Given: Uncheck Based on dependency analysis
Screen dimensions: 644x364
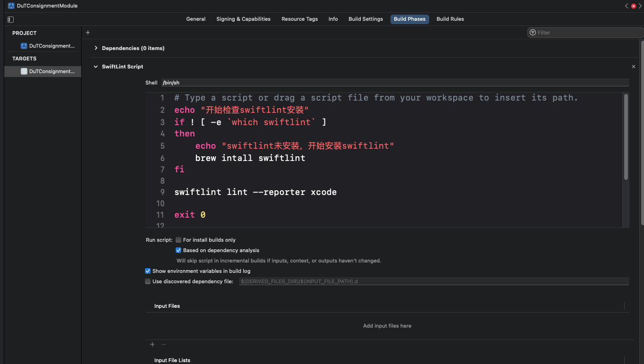Looking at the screenshot, I should coord(178,250).
